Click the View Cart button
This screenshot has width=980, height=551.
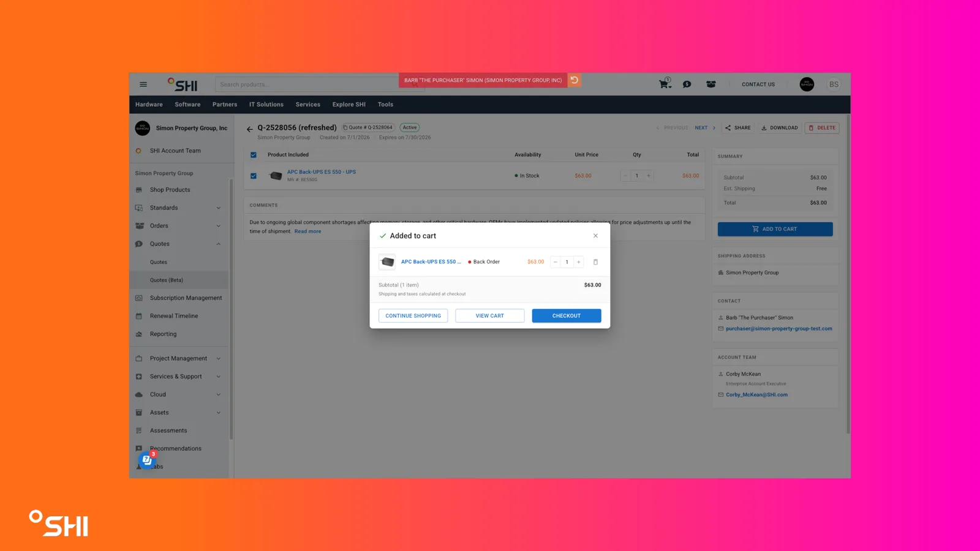tap(490, 316)
